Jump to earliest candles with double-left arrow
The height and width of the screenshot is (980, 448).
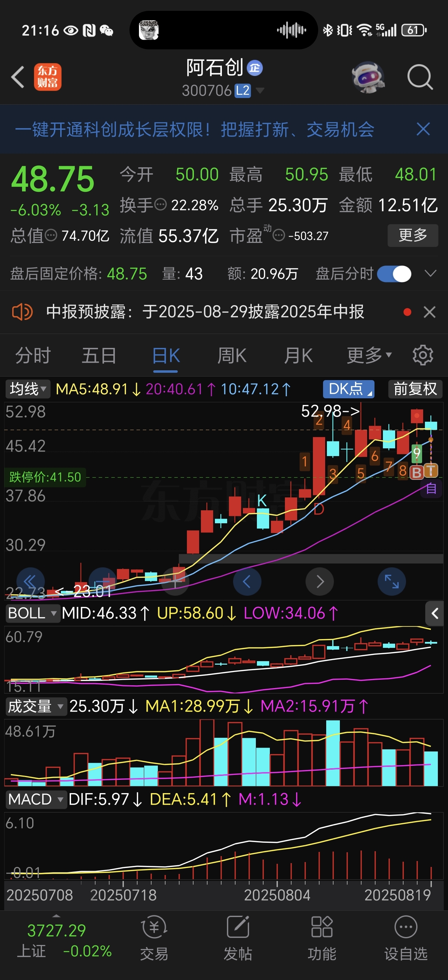[x=30, y=581]
